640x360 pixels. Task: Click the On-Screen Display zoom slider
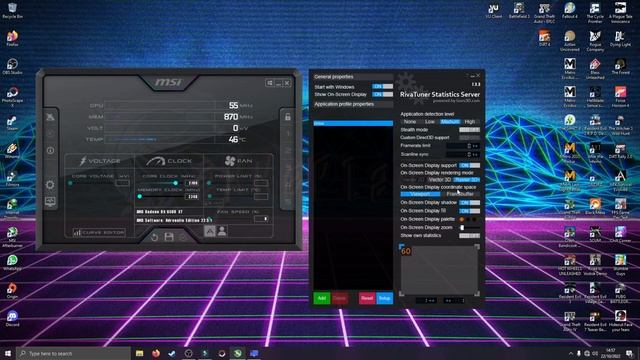[469, 227]
